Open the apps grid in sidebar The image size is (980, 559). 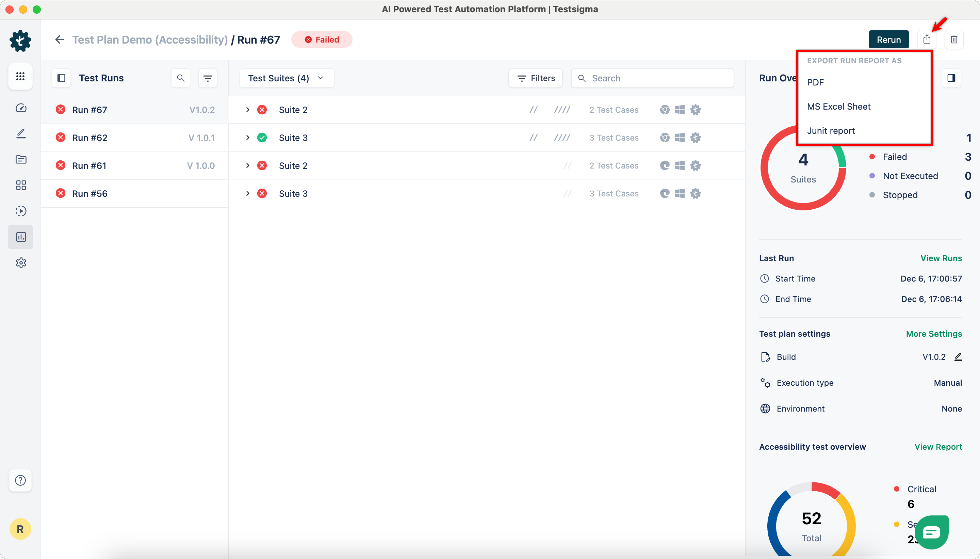pos(21,76)
